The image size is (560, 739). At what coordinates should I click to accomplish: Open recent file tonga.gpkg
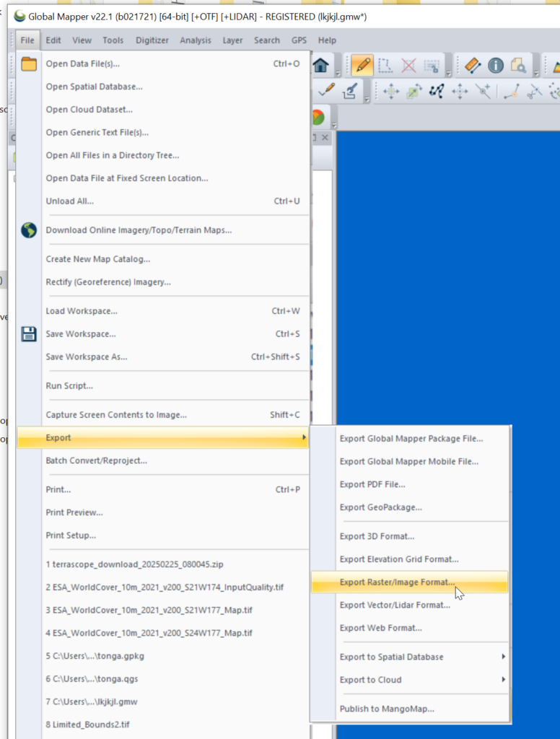click(x=163, y=655)
